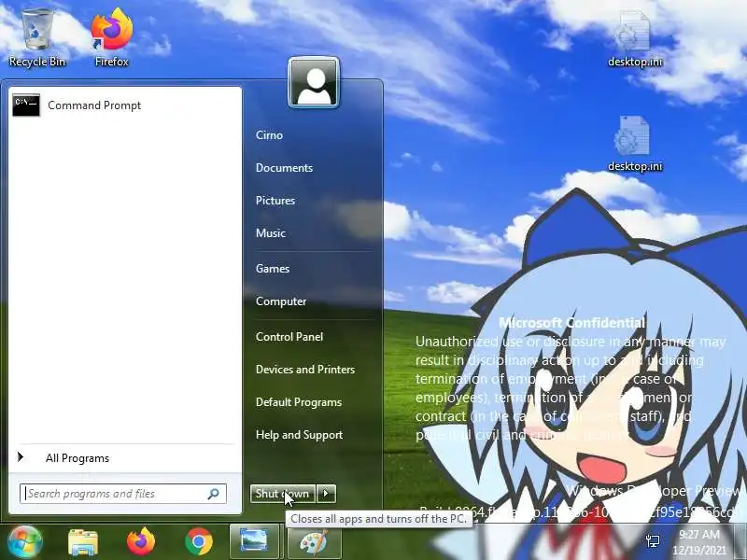Viewport: 747px width, 560px height.
Task: Switch to the picture viewer taskbar window
Action: [254, 541]
